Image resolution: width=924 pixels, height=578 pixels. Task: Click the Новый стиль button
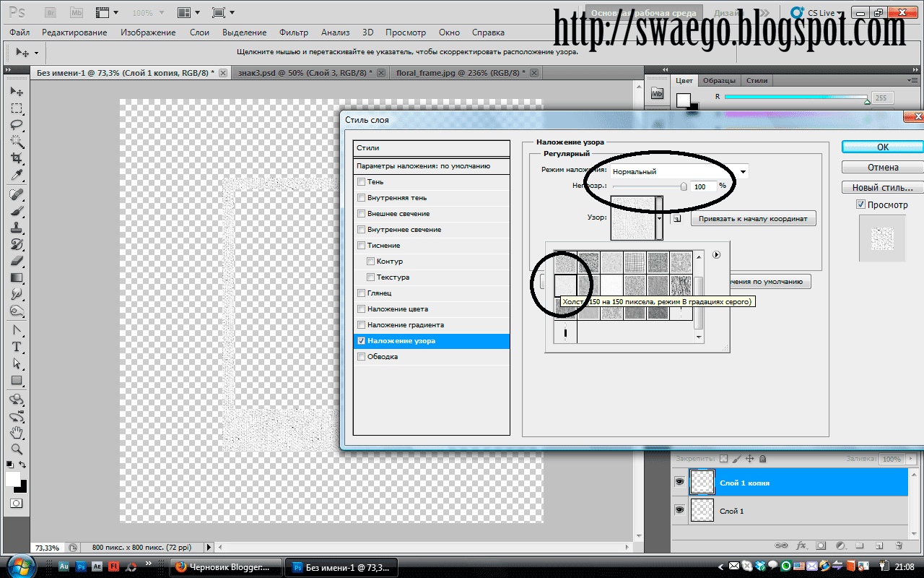coord(883,187)
